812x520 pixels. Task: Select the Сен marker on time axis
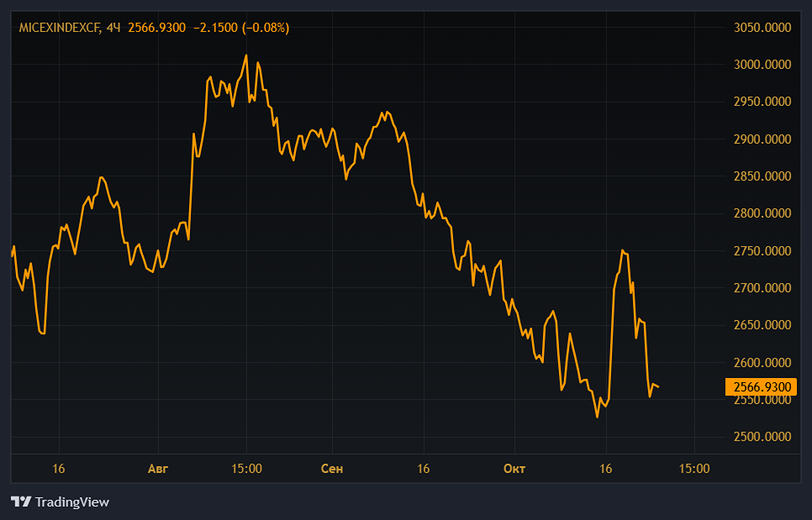click(x=332, y=469)
